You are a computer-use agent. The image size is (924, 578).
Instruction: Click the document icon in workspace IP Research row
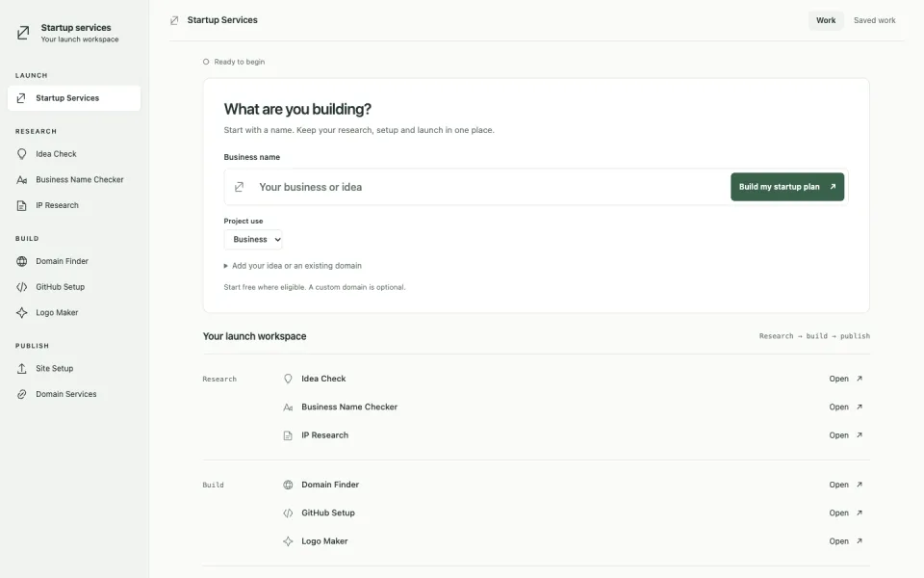tap(288, 435)
